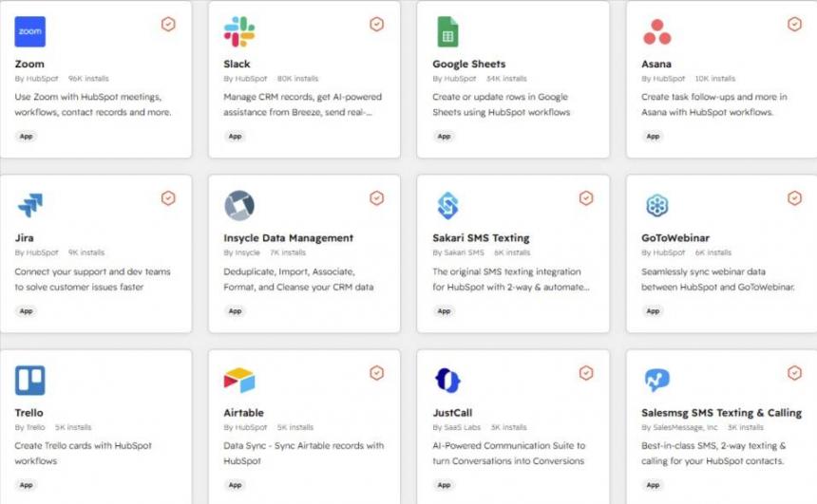Click 'Data Sync - Sync Airtable records' text
817x504 pixels.
tap(304, 453)
